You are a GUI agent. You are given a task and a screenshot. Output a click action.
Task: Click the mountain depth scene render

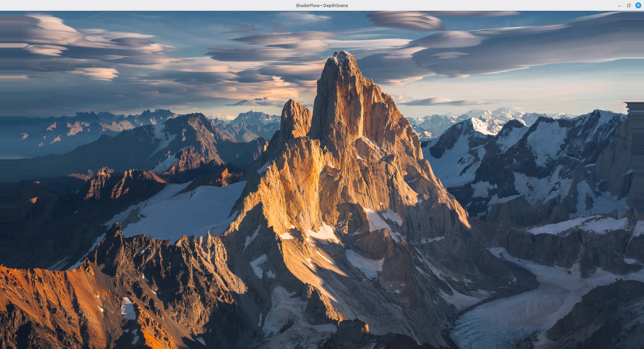[322, 180]
